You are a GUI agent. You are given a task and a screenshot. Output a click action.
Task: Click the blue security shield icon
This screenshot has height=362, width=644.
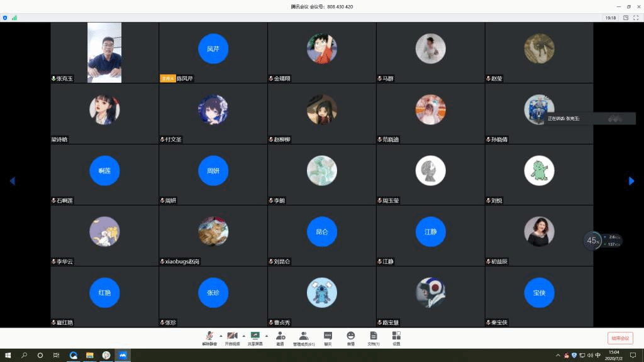(x=5, y=18)
